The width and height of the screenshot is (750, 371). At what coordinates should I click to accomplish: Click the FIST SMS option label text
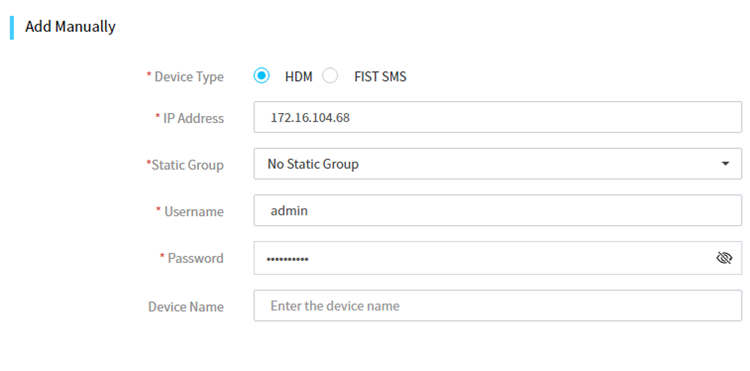coord(380,76)
